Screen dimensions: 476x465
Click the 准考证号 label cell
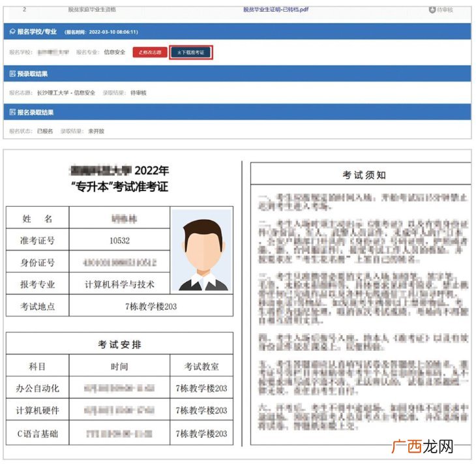click(x=37, y=241)
